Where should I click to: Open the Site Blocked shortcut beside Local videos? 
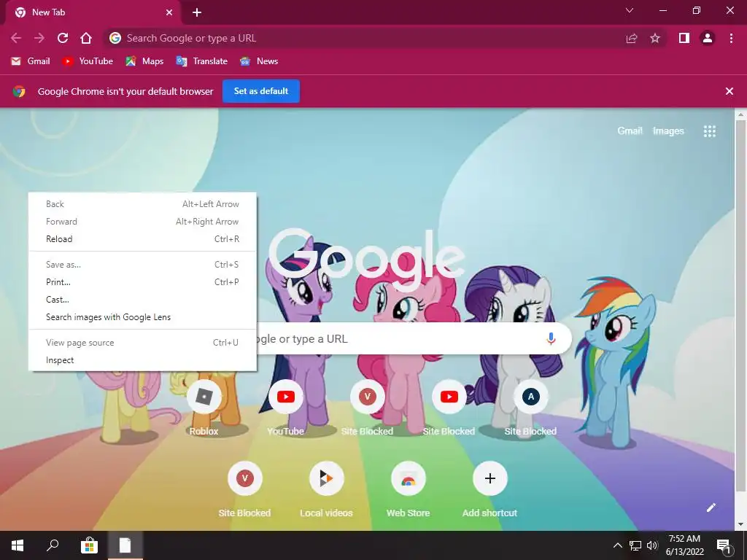(244, 490)
